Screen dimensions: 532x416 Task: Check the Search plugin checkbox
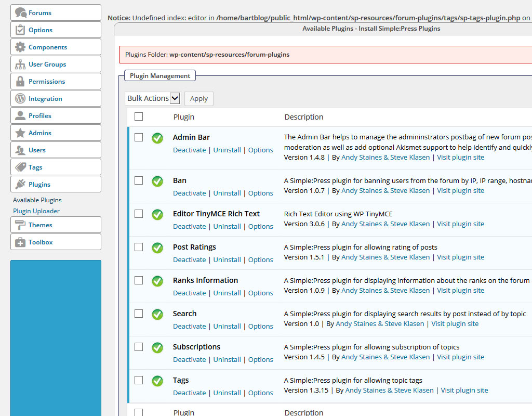click(139, 314)
